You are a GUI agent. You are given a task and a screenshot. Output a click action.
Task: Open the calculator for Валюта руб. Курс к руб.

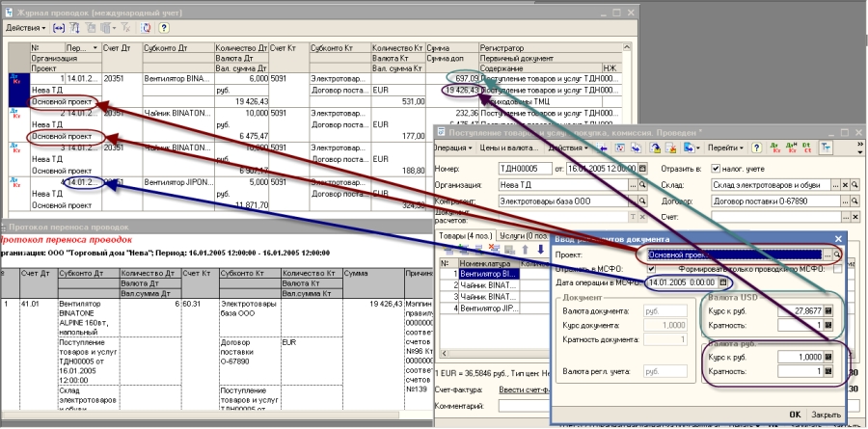(x=828, y=357)
